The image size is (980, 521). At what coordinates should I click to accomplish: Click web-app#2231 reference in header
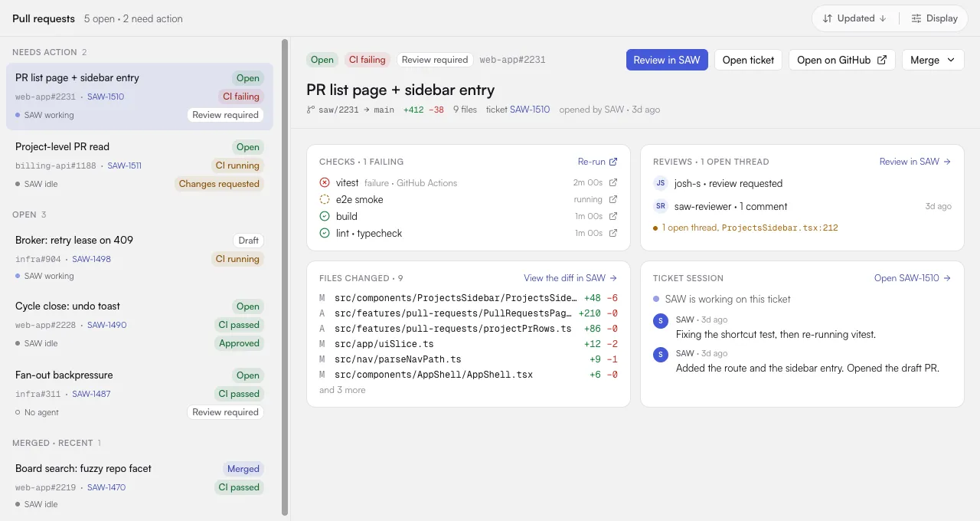[x=513, y=60]
